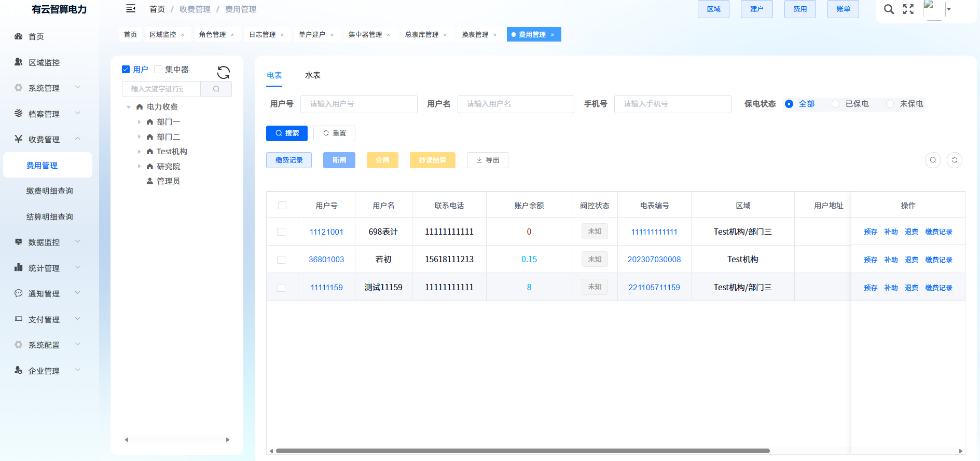Expand the 部门一 tree node

coord(139,122)
